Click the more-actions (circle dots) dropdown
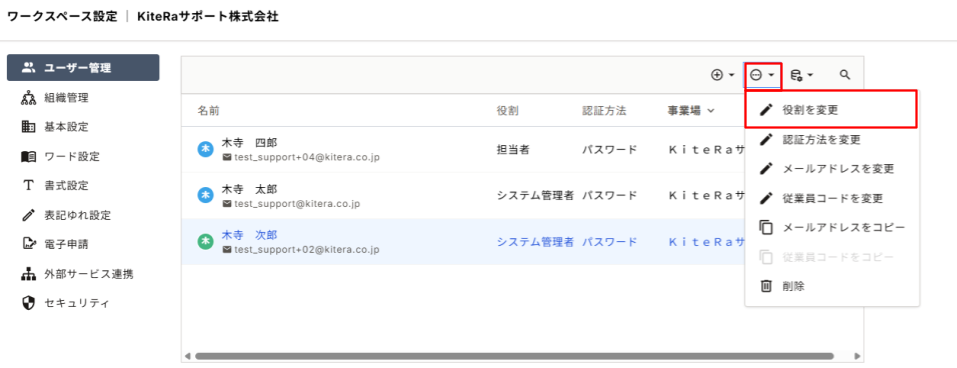Screen dimensions: 957x368 pyautogui.click(x=762, y=75)
